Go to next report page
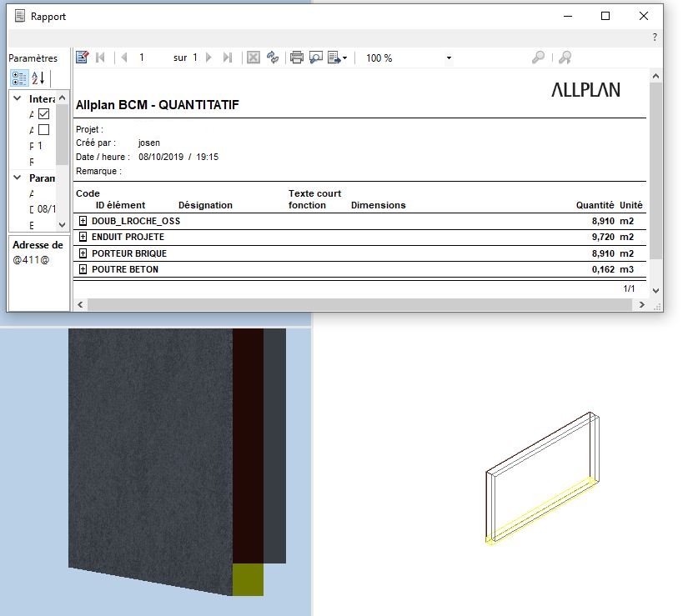The image size is (693, 616). pyautogui.click(x=209, y=58)
